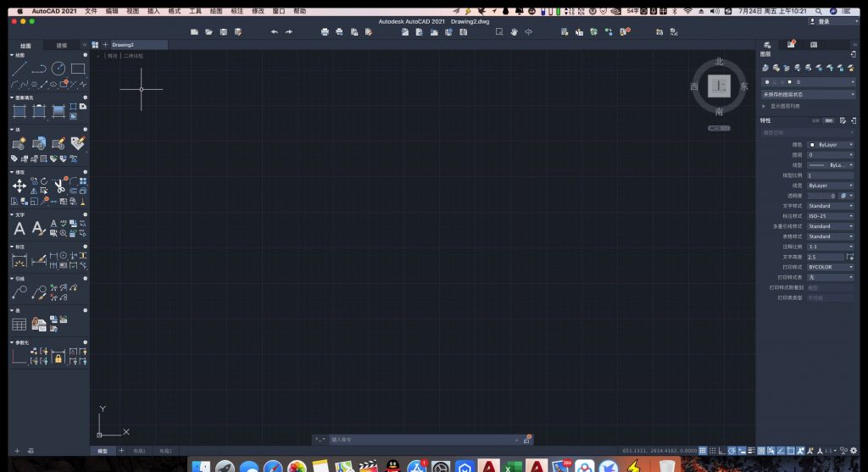Click the command line input field
868x472 pixels.
tap(424, 440)
